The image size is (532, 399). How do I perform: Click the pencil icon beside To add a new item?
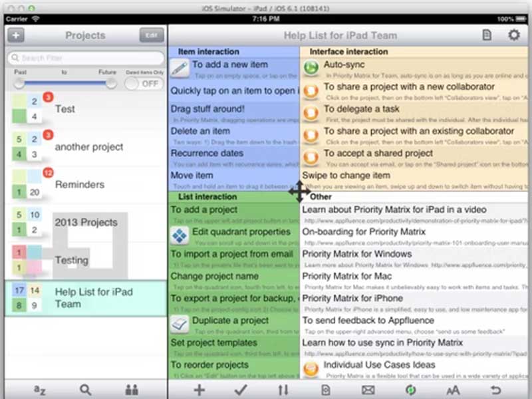coord(180,68)
